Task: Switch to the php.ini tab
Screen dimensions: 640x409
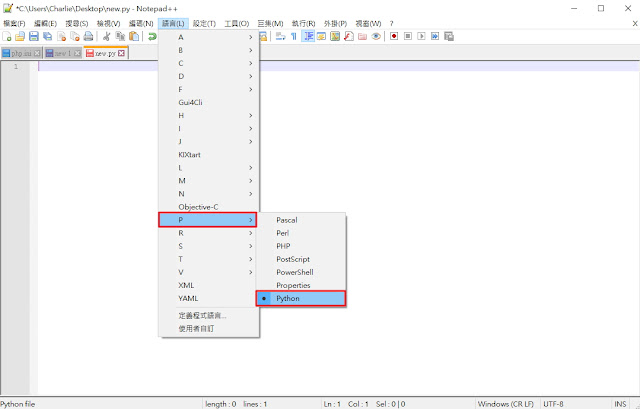Action: pos(21,53)
